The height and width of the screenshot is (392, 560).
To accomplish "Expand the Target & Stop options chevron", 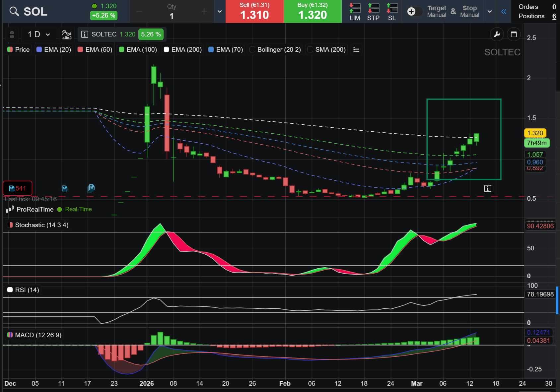I will tap(490, 12).
